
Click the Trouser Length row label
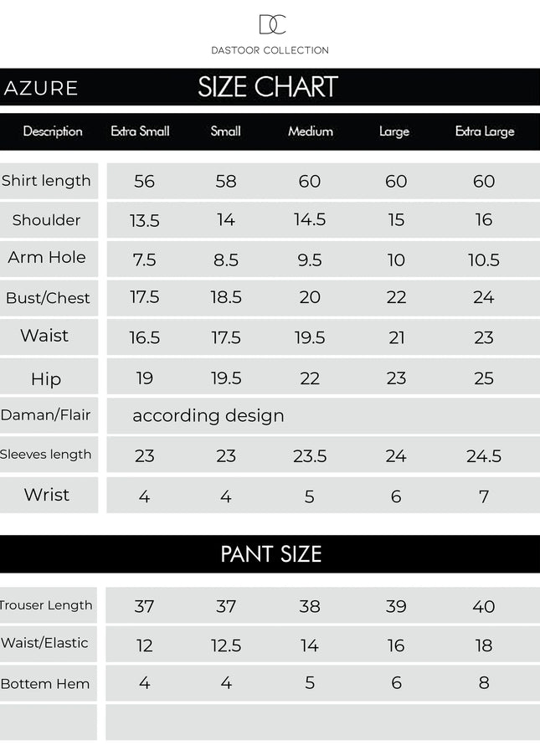click(x=47, y=605)
